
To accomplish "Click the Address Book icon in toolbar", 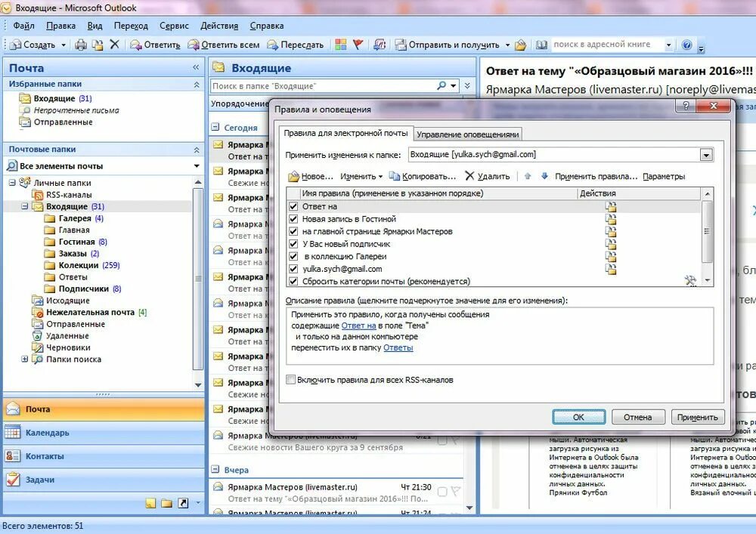I will (541, 45).
